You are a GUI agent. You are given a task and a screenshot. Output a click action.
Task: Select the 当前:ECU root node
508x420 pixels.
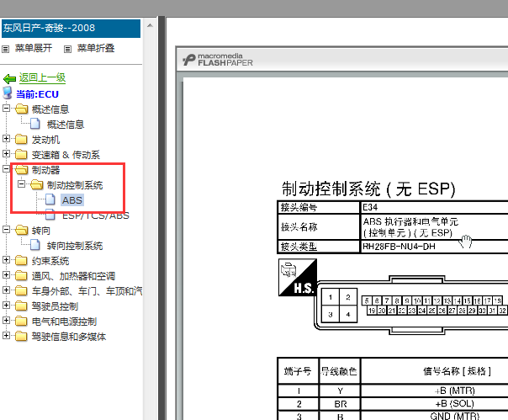(x=37, y=94)
